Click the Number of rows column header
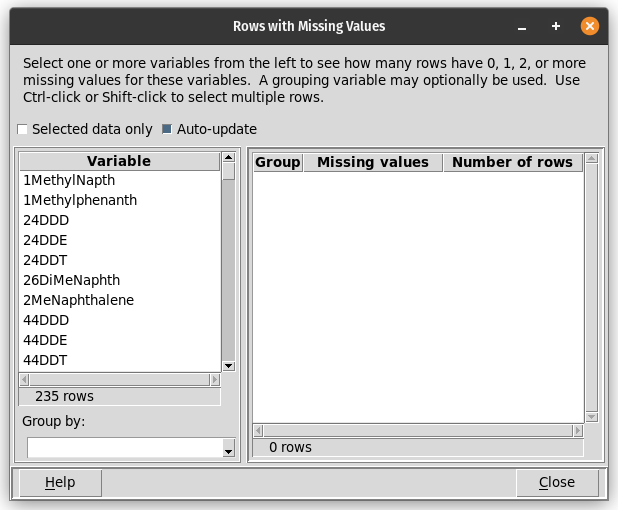 point(512,162)
